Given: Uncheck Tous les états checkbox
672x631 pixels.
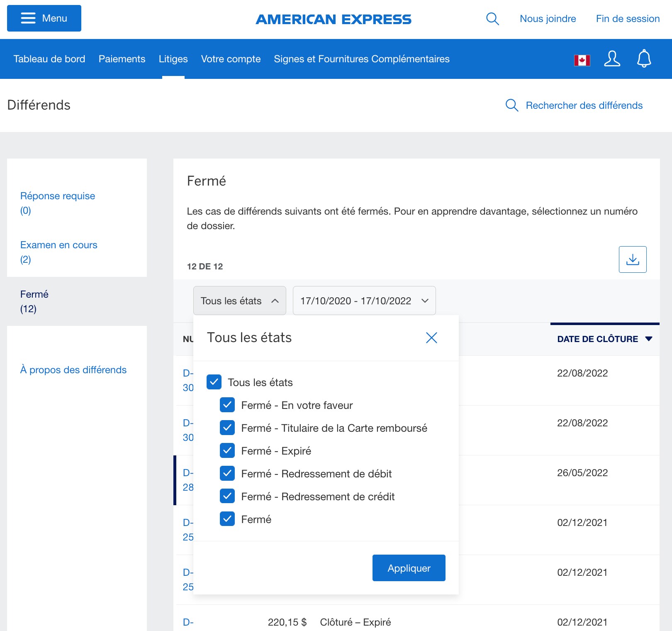Looking at the screenshot, I should pyautogui.click(x=214, y=382).
